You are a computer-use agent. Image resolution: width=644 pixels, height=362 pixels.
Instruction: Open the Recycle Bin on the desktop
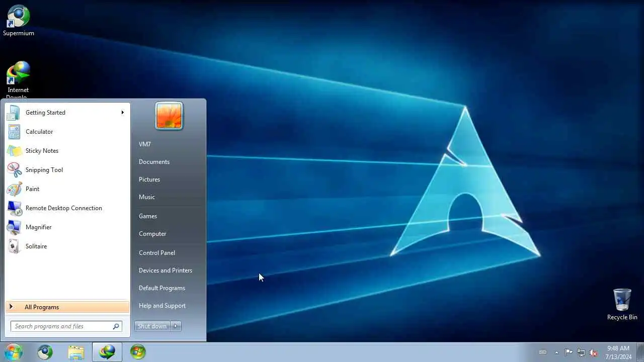tap(622, 304)
